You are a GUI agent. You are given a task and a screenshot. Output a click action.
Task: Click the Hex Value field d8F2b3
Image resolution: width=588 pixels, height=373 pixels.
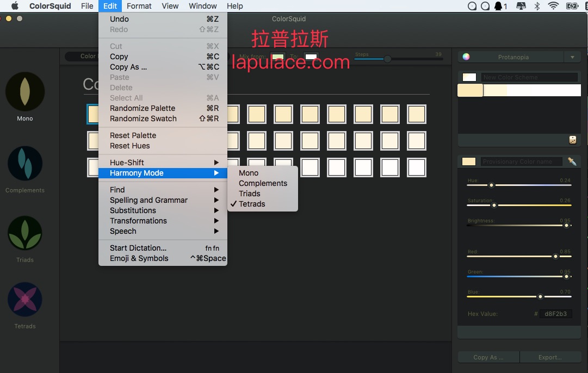pyautogui.click(x=556, y=314)
